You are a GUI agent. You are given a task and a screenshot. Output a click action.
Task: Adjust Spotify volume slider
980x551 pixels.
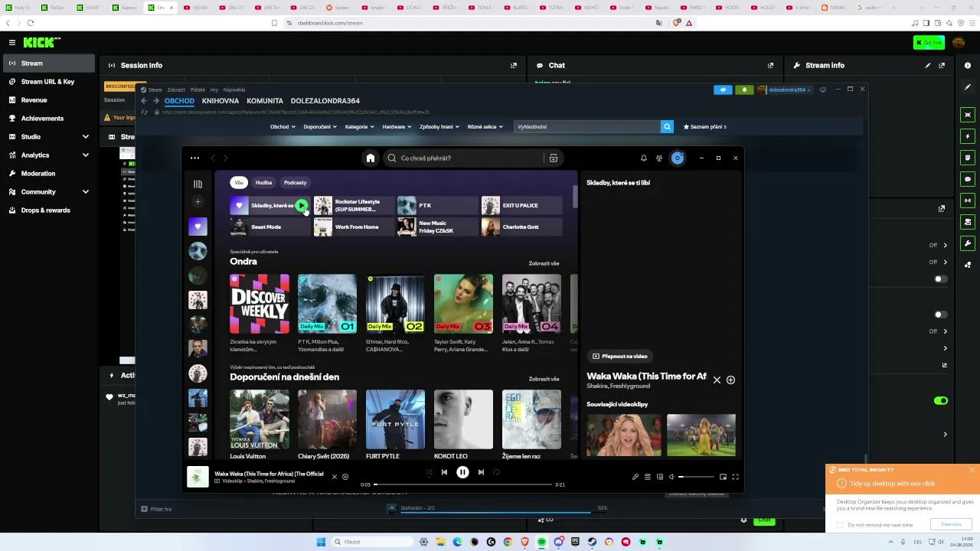coord(696,477)
